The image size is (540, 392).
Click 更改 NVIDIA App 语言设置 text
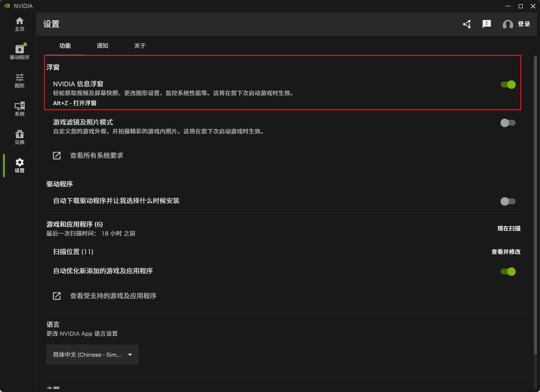(82, 333)
